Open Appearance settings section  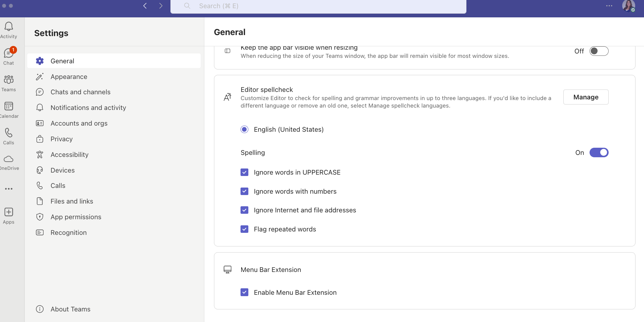point(69,77)
